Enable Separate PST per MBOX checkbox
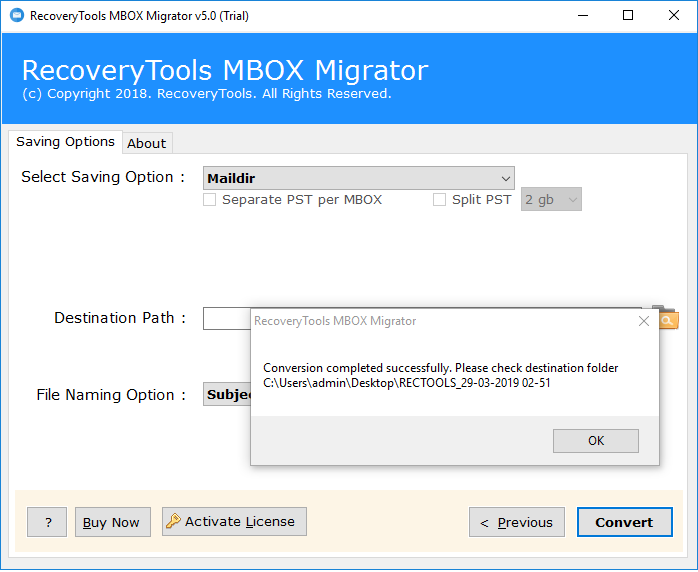Screen dimensions: 698x572 pos(209,199)
